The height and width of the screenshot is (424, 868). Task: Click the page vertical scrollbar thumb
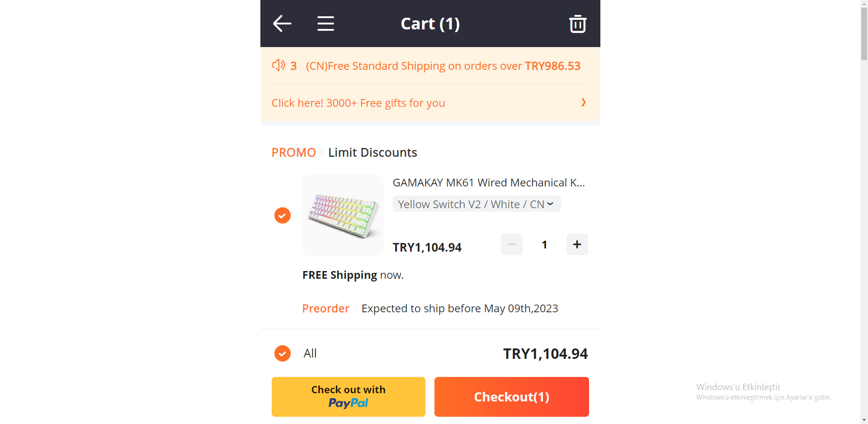864,34
